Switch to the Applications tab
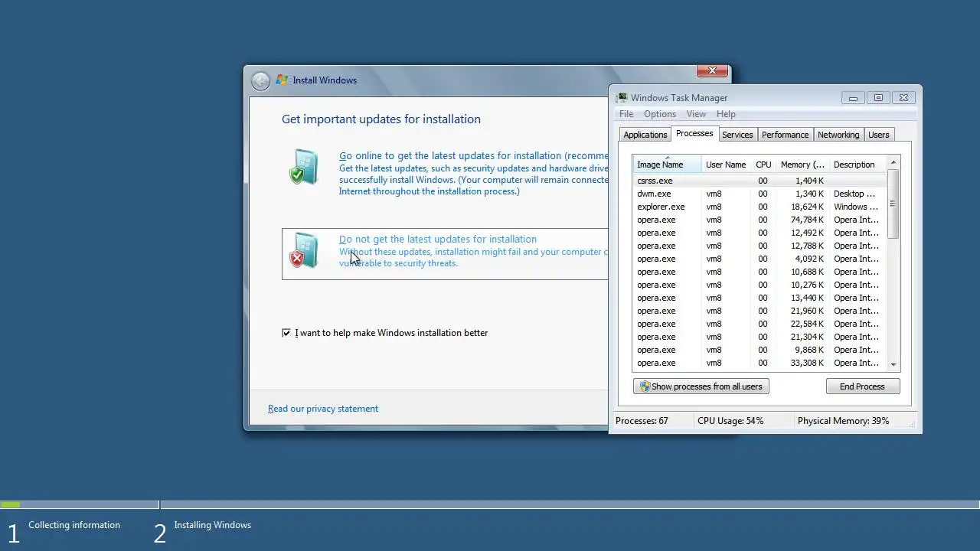The height and width of the screenshot is (551, 980). click(645, 135)
